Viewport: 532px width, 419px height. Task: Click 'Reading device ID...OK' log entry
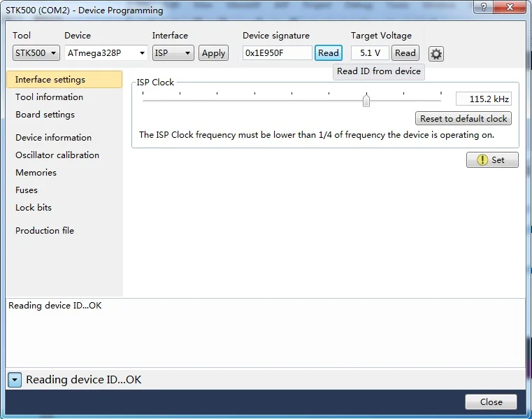[x=55, y=306]
